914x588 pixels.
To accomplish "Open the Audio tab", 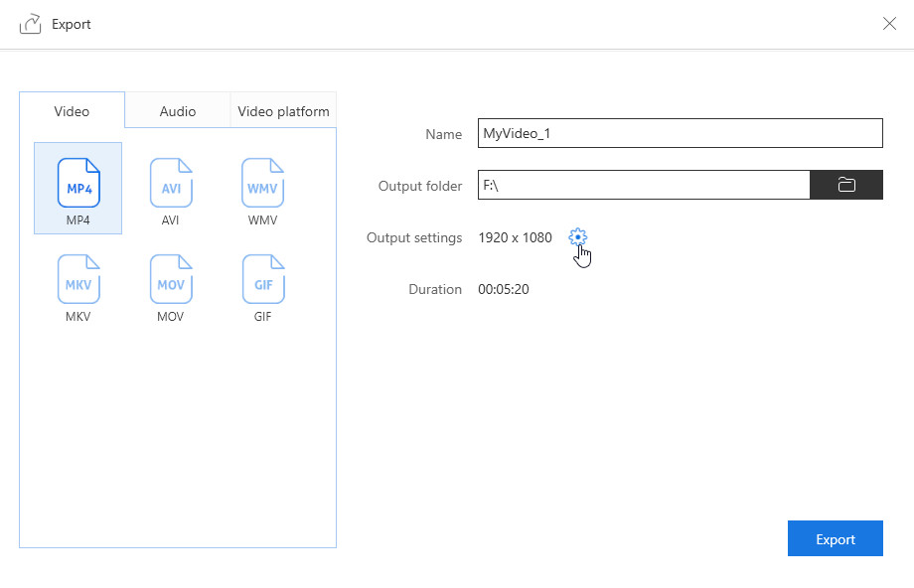I will pos(178,111).
